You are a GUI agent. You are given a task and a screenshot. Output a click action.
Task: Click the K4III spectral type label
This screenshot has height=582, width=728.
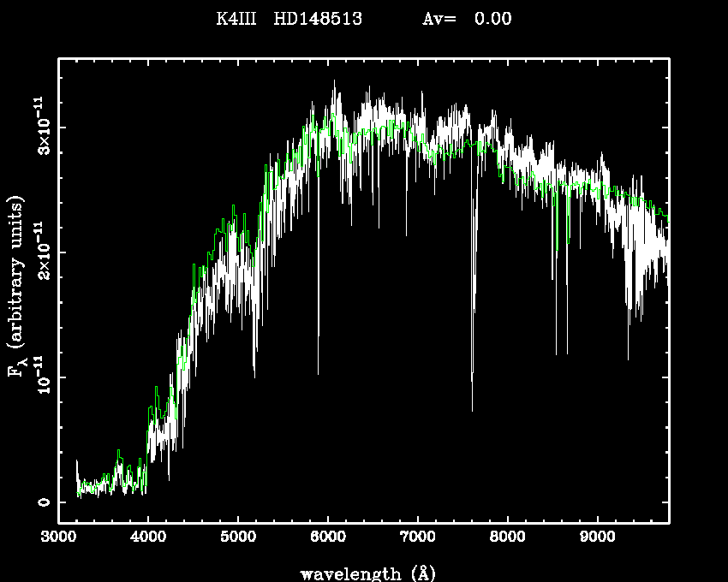(x=236, y=19)
